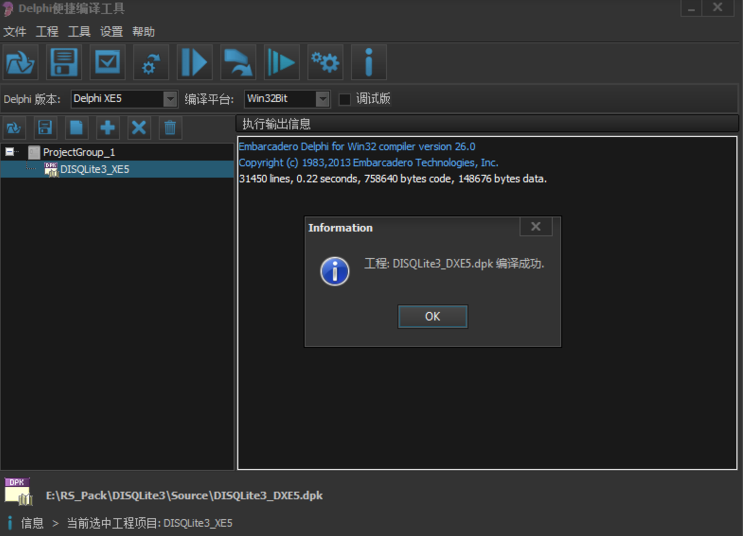Click the Copyright Embarcadero Technologies output line
The height and width of the screenshot is (536, 743).
[368, 163]
